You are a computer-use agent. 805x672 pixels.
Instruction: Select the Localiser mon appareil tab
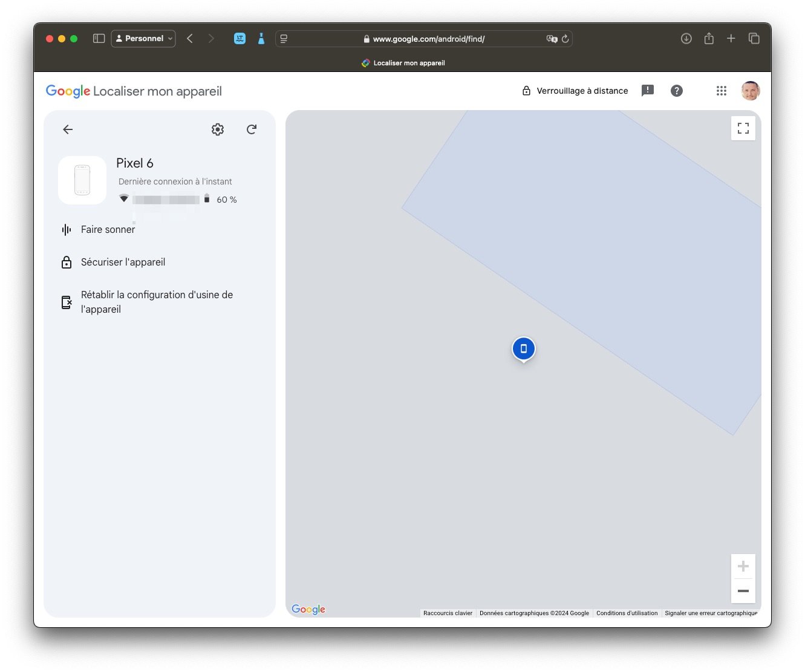point(403,63)
